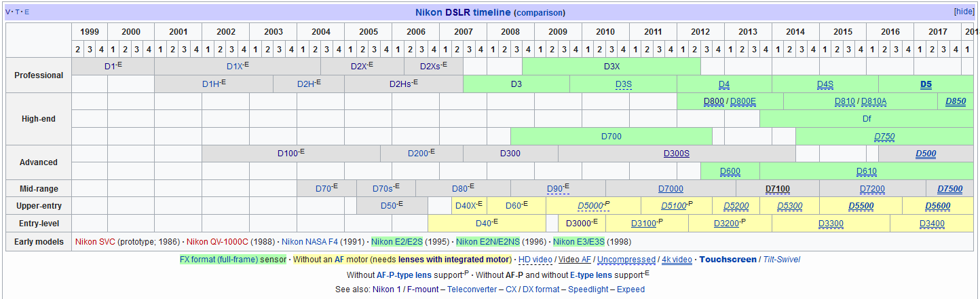The image size is (980, 299).
Task: Open the D610 camera link
Action: coord(866,171)
